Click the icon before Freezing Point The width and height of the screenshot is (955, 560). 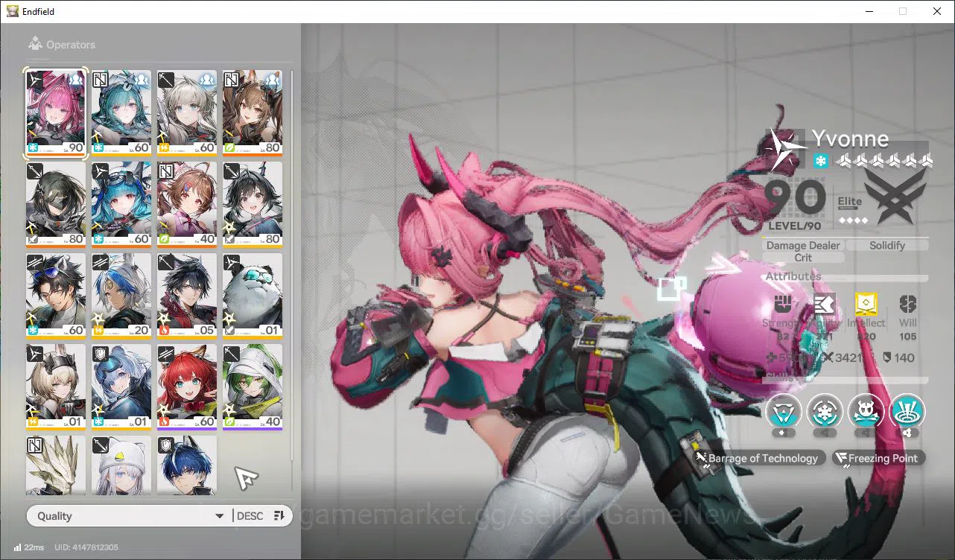click(841, 458)
